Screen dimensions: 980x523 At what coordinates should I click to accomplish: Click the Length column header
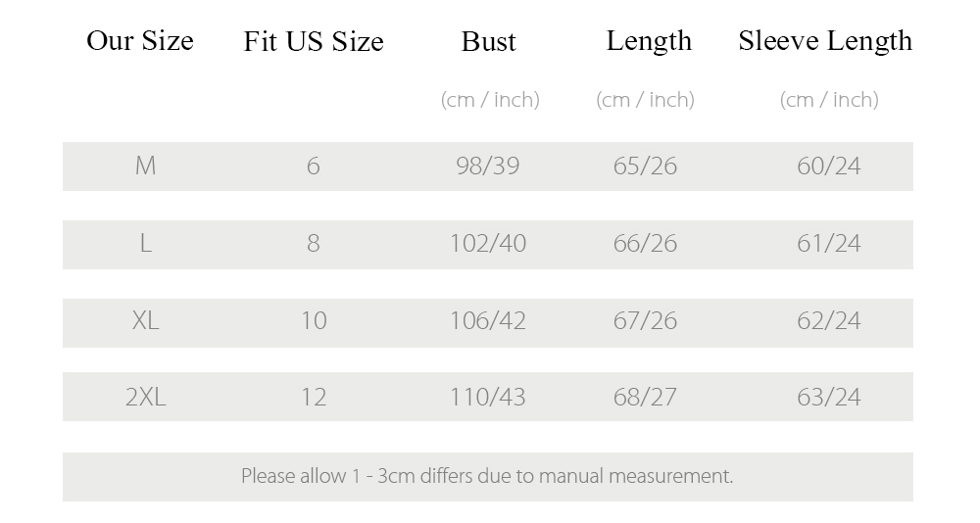649,42
